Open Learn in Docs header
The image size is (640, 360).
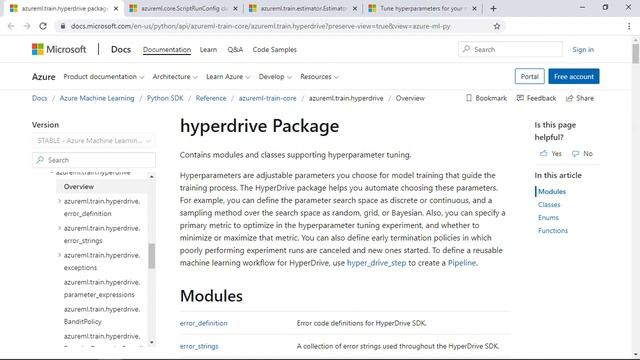pos(208,49)
